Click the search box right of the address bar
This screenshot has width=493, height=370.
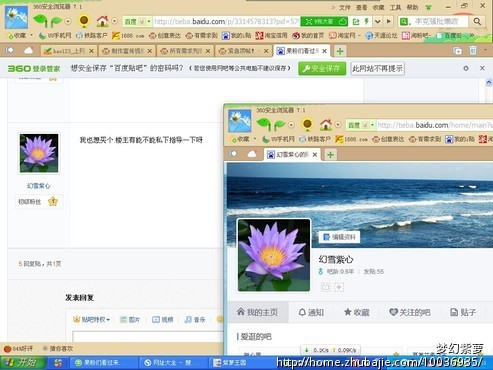click(440, 22)
